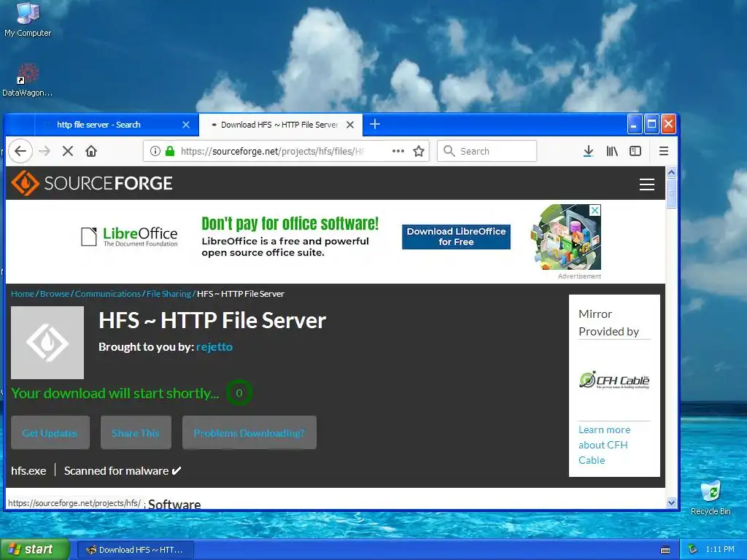Open 'Learn more about CFH Cable' link
Image resolution: width=747 pixels, height=560 pixels.
click(x=604, y=445)
